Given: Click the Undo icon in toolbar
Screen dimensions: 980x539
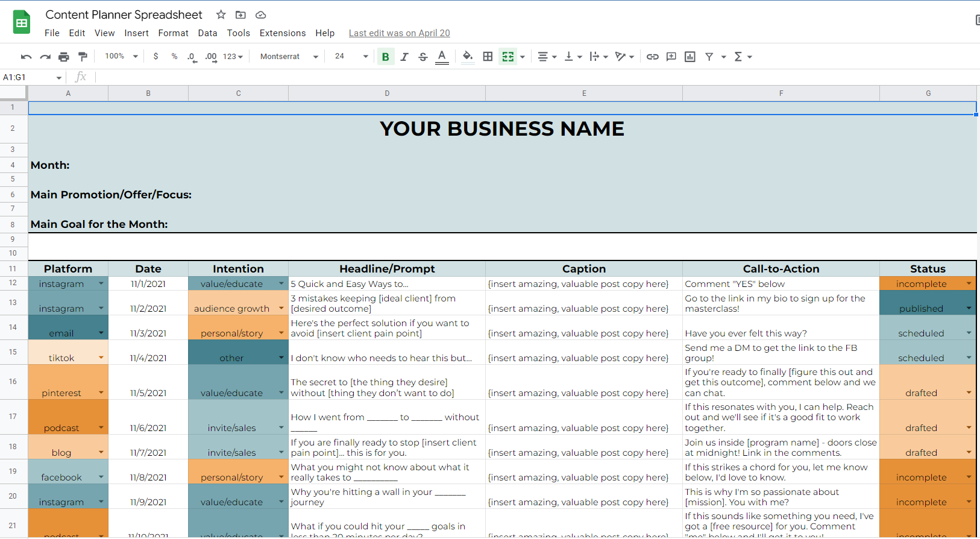Looking at the screenshot, I should tap(26, 57).
